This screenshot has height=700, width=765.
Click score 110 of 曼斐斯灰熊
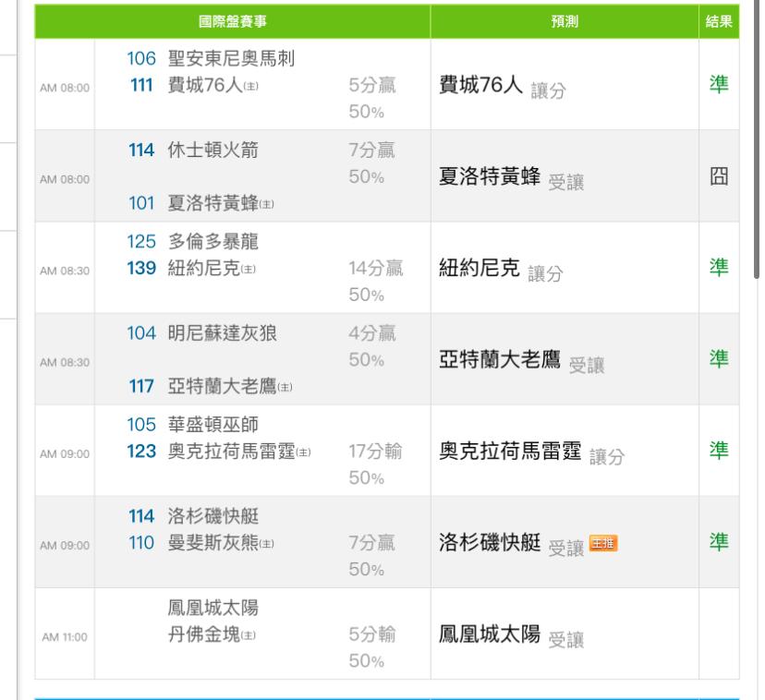tap(142, 543)
